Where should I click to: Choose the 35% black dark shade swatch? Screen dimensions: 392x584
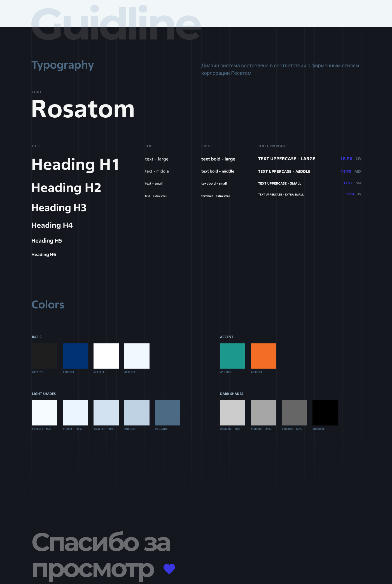pyautogui.click(x=263, y=413)
